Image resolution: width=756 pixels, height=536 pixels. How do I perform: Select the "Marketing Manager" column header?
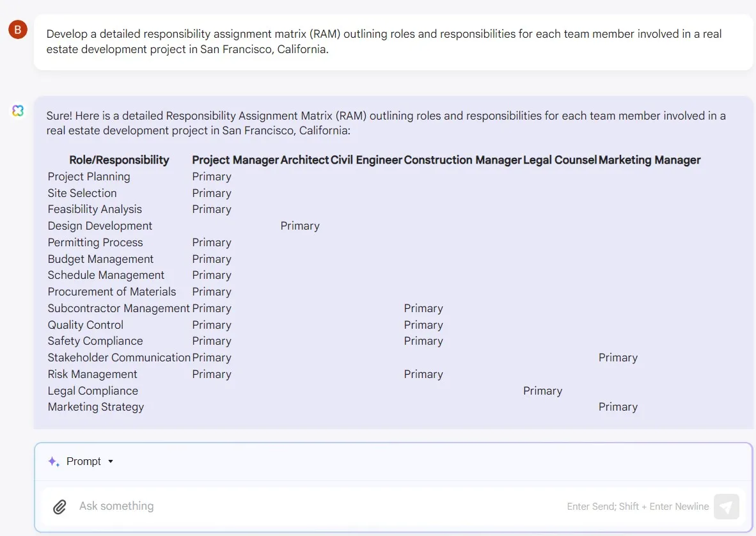tap(649, 160)
